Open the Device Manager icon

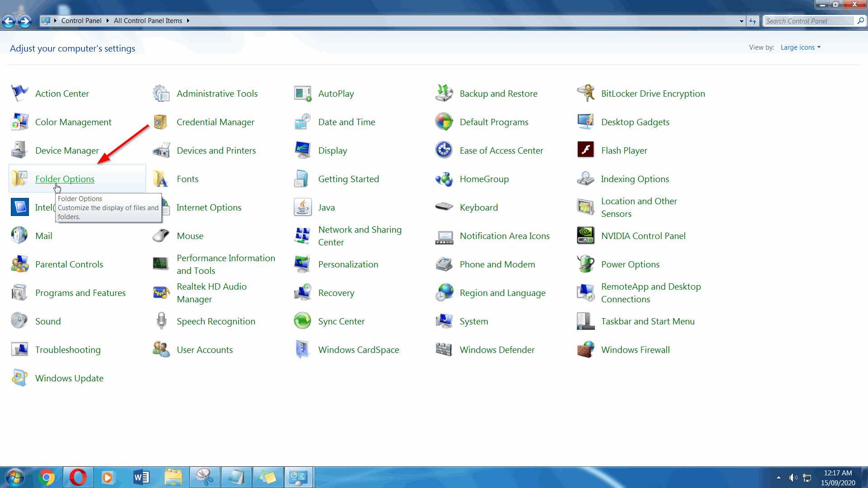click(x=19, y=150)
